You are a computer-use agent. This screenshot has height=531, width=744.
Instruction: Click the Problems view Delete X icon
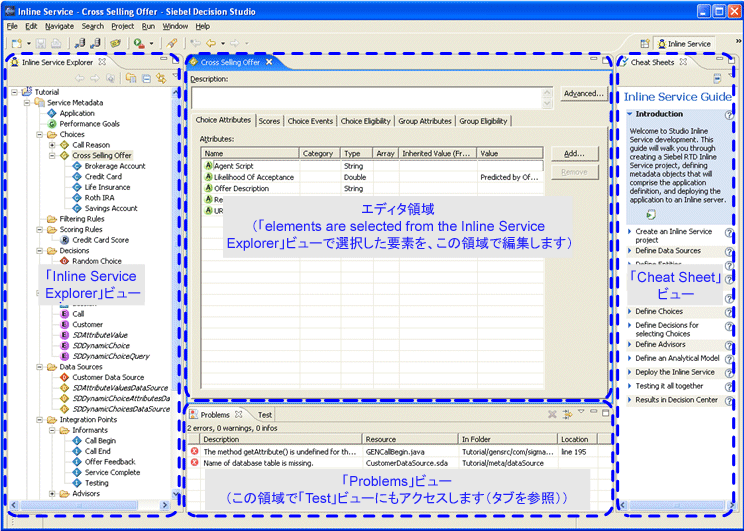click(552, 414)
